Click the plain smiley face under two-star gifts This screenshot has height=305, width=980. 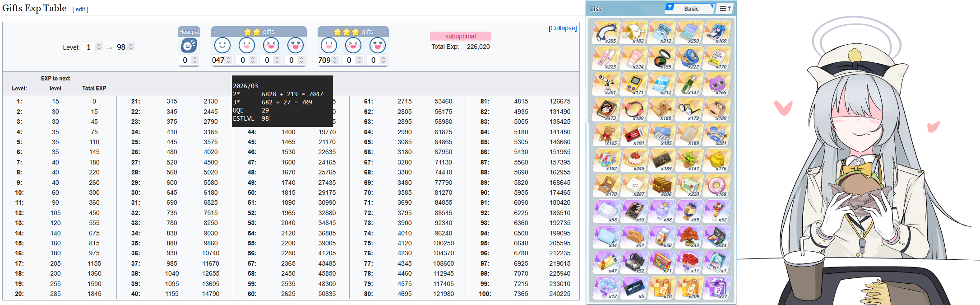[222, 46]
